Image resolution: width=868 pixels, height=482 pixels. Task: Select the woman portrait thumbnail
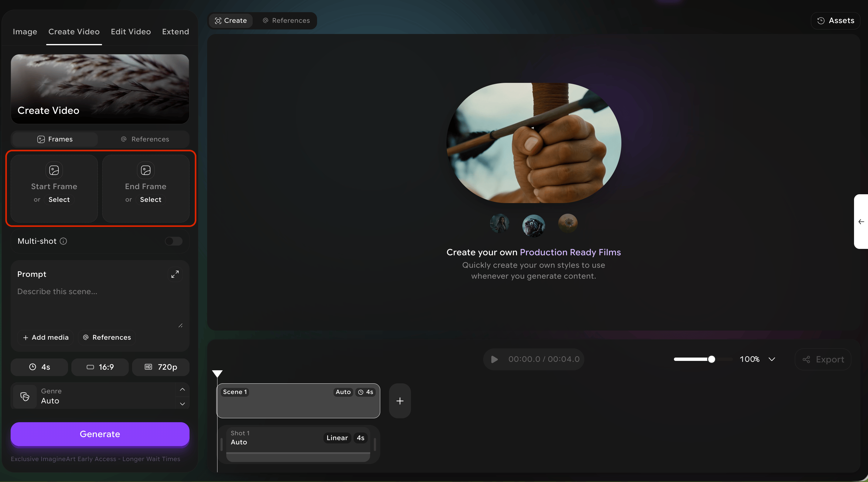(x=499, y=223)
